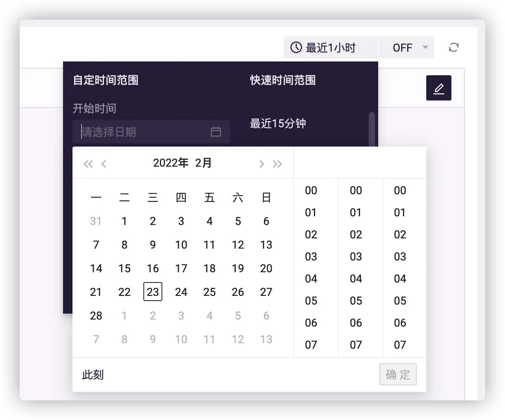Image resolution: width=505 pixels, height=420 pixels.
Task: Go to previous year with double-left arrow
Action: (88, 164)
